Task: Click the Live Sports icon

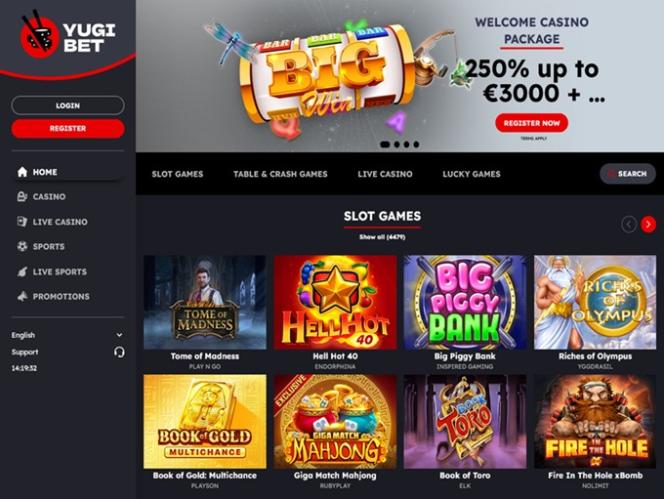Action: tap(22, 272)
